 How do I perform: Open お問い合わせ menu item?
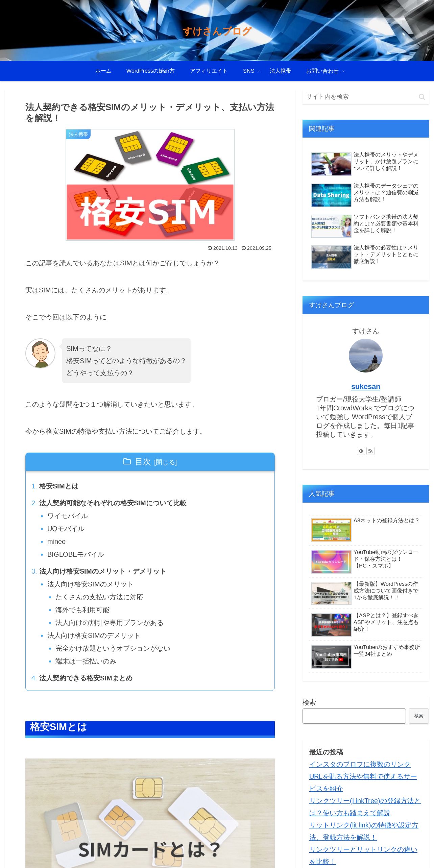[322, 71]
